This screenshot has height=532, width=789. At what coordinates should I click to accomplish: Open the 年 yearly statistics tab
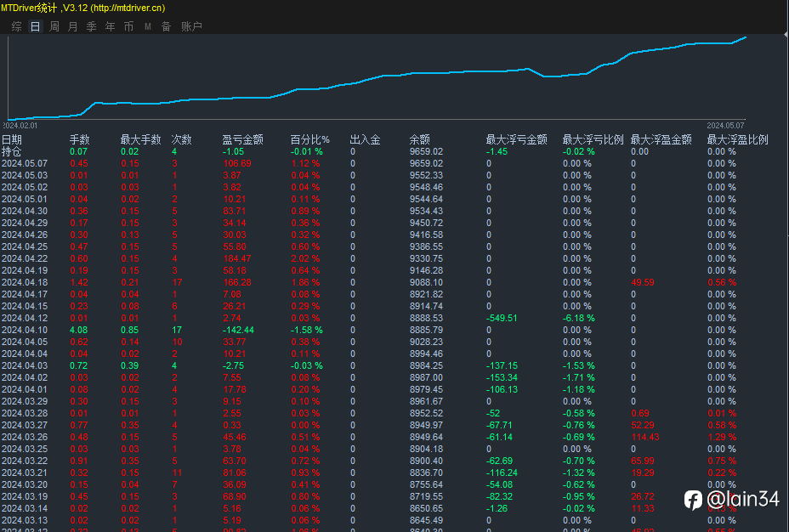[110, 26]
